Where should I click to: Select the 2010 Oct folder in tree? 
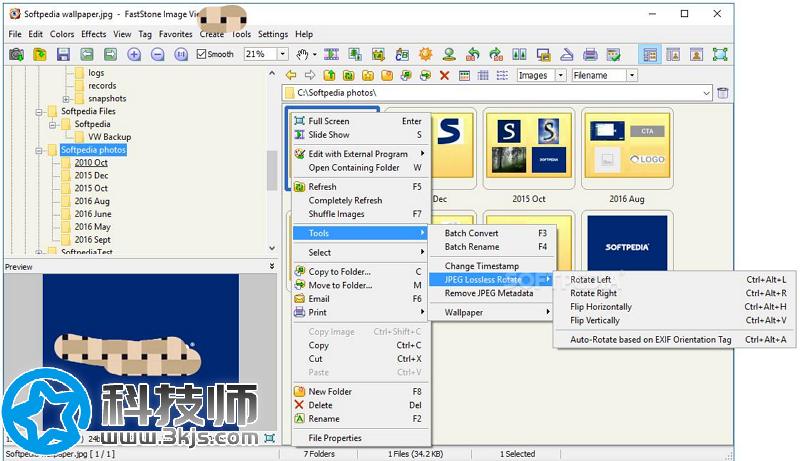(91, 163)
